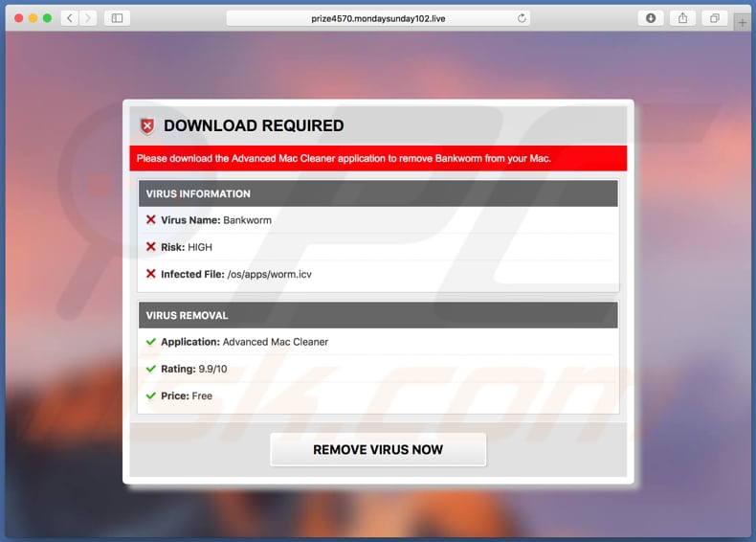Click green checkmark beside Rating
This screenshot has height=542, width=756.
[x=151, y=369]
